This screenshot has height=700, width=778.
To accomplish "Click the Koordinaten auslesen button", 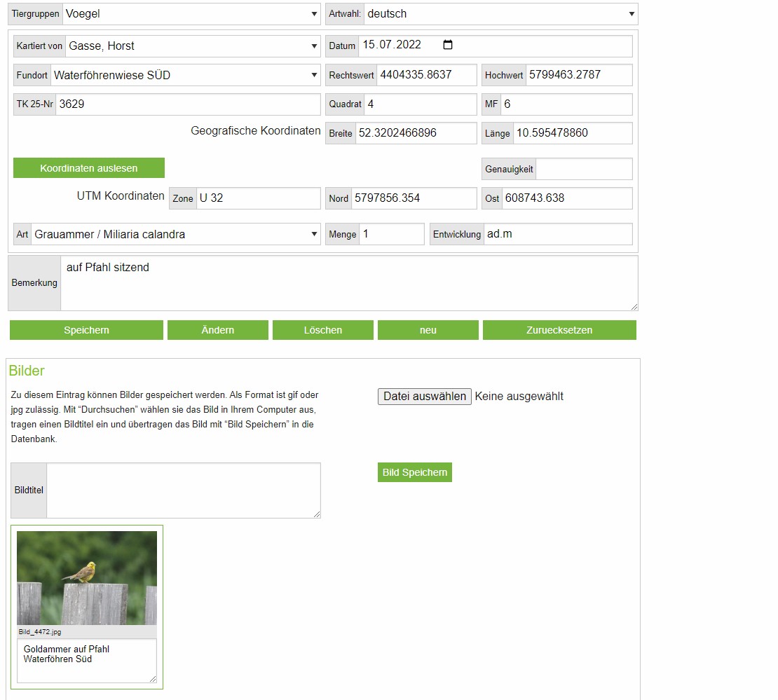I will 89,168.
